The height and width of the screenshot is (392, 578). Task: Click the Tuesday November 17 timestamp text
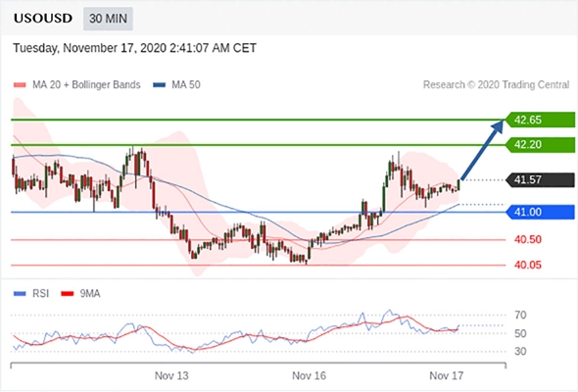134,48
